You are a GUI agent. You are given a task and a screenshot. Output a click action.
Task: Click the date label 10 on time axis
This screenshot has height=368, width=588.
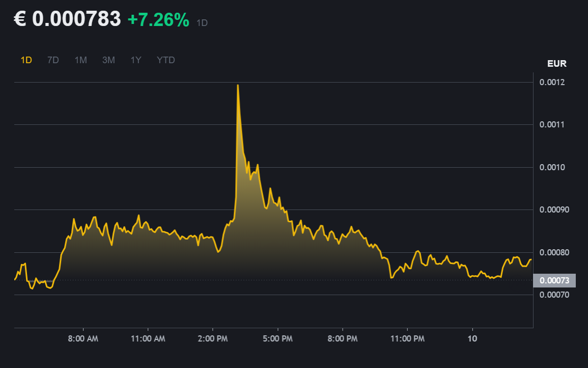point(472,338)
